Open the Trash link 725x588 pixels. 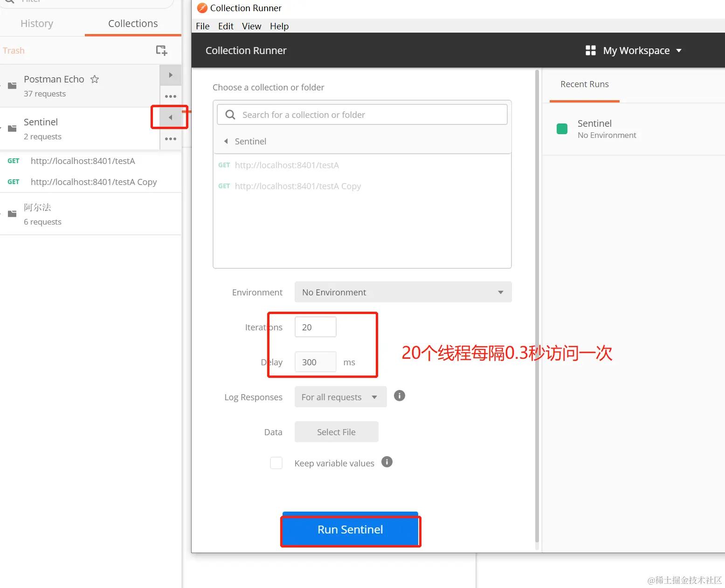(14, 50)
